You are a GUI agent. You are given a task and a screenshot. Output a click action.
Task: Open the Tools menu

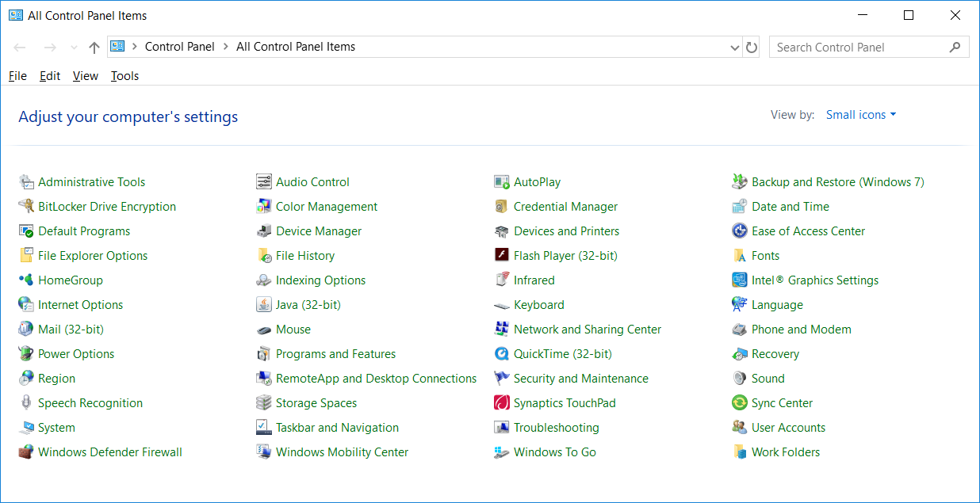(125, 76)
